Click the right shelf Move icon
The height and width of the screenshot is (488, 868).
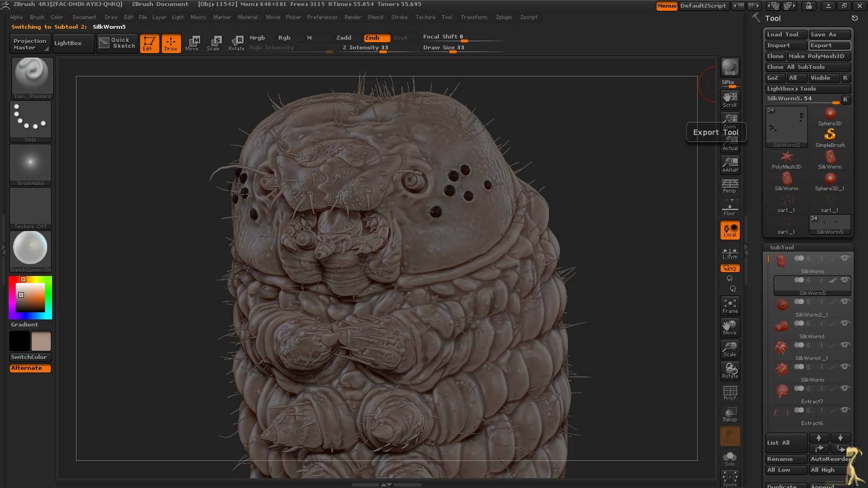click(730, 328)
